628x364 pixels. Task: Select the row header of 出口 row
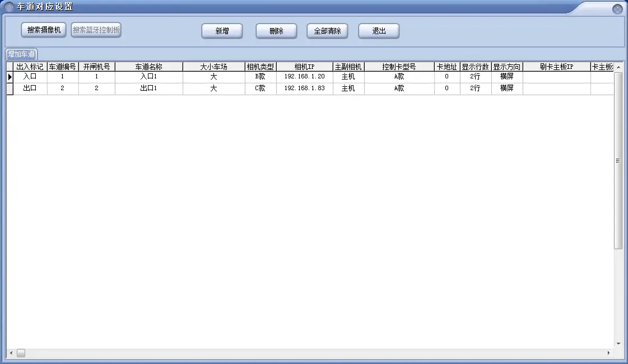[10, 88]
